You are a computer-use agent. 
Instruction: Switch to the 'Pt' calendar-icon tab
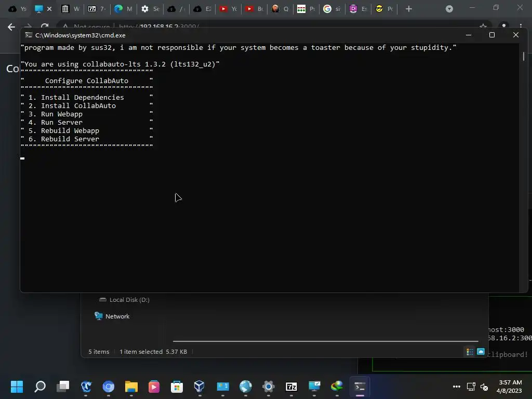tap(306, 9)
